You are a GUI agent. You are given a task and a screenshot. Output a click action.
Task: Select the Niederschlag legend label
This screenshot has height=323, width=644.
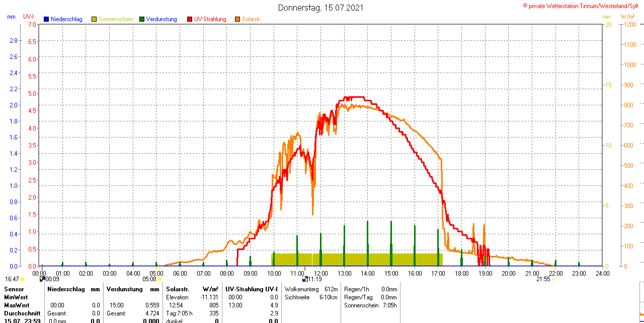point(66,19)
